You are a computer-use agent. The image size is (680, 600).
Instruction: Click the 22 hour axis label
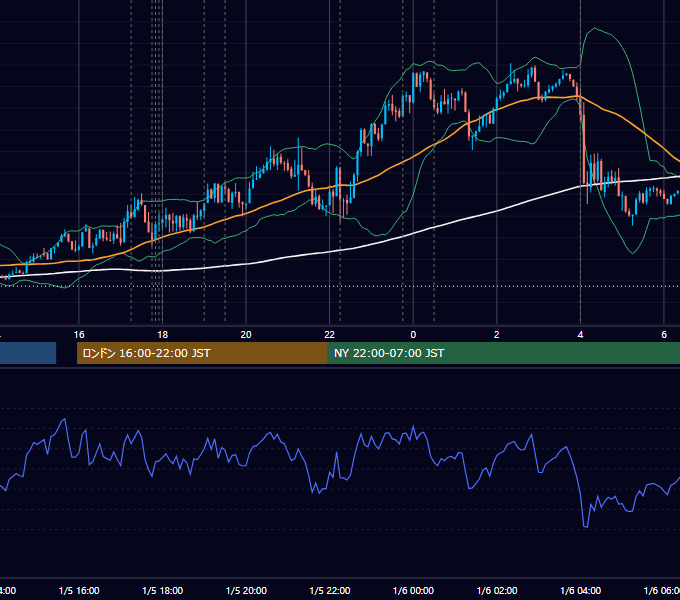point(330,335)
